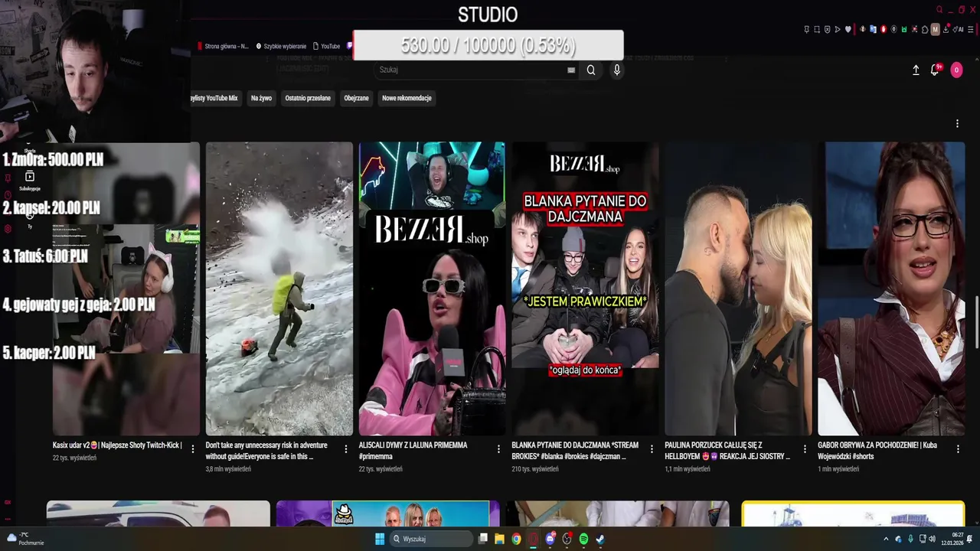Click the YouTube search magnifier button
Screen dimensions: 980x551
(x=591, y=70)
